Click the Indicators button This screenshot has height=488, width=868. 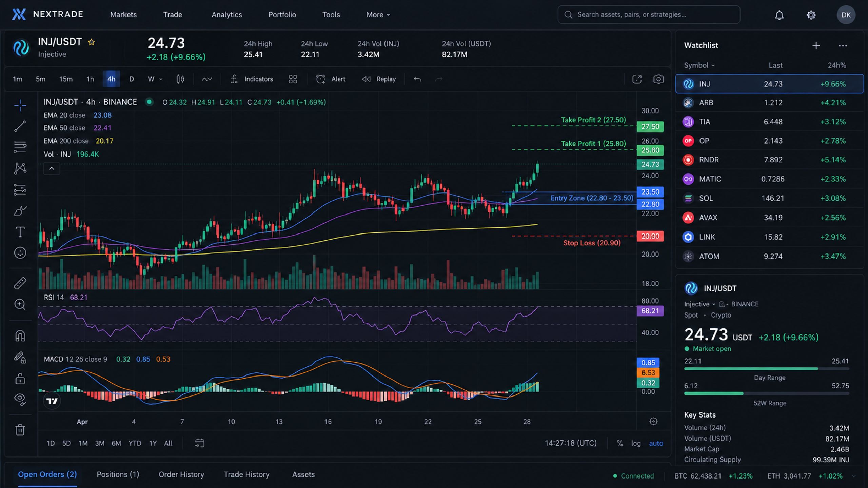(x=252, y=79)
